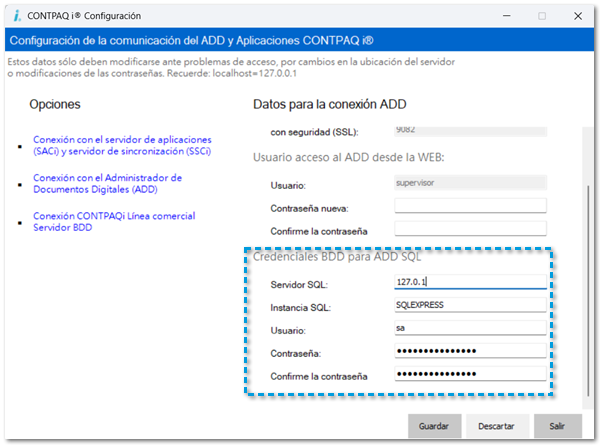Minimize the Configuración window
This screenshot has height=448, width=603.
click(506, 16)
